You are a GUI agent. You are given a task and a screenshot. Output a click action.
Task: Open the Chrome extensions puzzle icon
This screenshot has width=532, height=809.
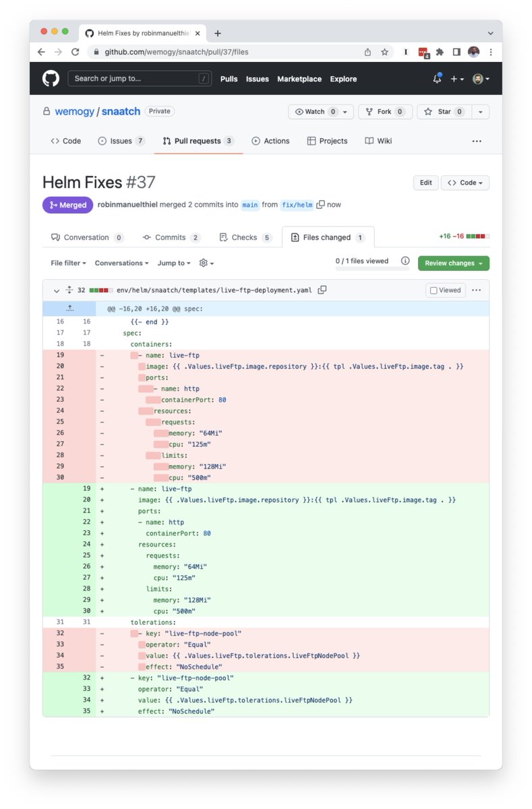click(x=440, y=52)
